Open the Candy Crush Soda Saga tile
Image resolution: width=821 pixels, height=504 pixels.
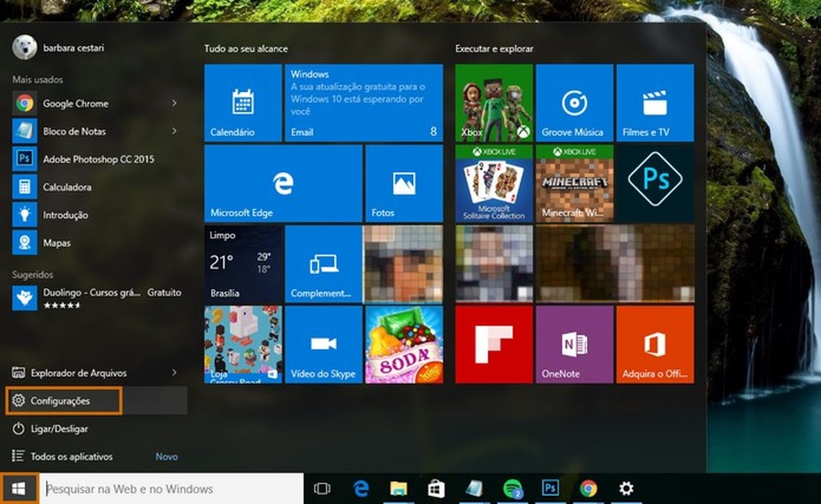pyautogui.click(x=404, y=343)
